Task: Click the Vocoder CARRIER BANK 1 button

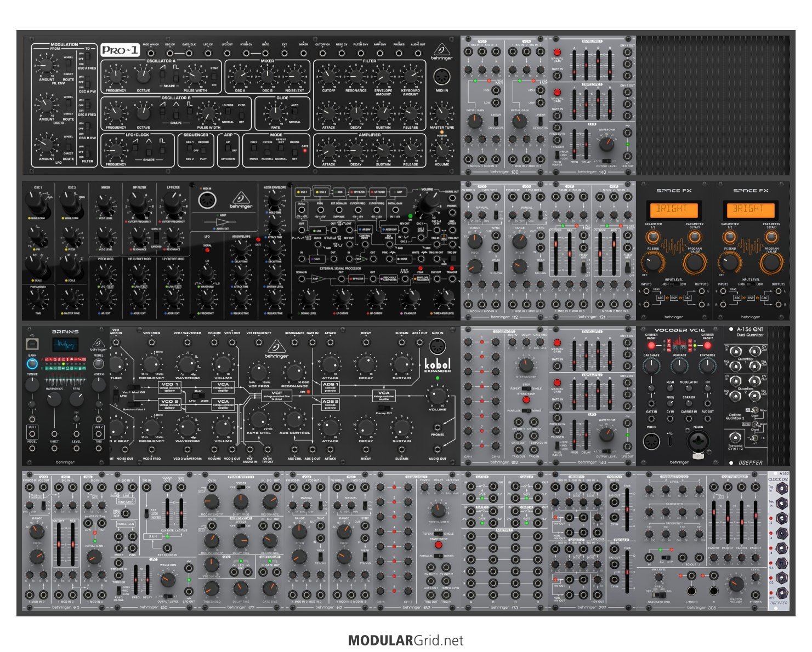Action: [651, 345]
